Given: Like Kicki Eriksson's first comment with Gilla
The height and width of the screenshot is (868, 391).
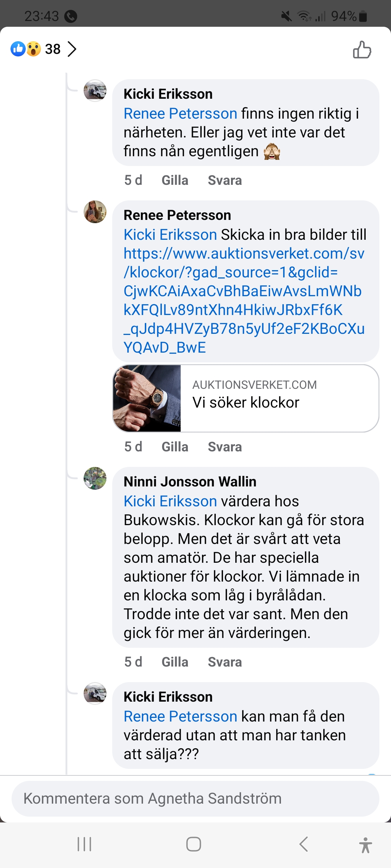Looking at the screenshot, I should tap(175, 180).
